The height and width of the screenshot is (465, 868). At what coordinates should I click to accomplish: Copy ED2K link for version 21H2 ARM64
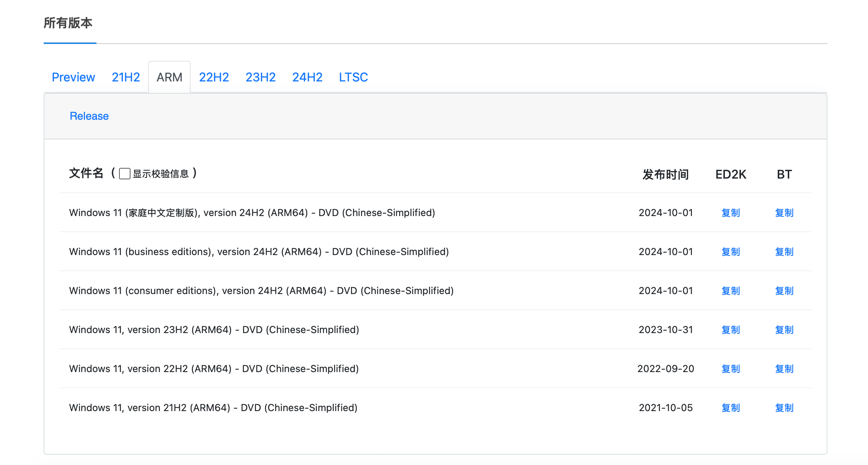pos(731,408)
